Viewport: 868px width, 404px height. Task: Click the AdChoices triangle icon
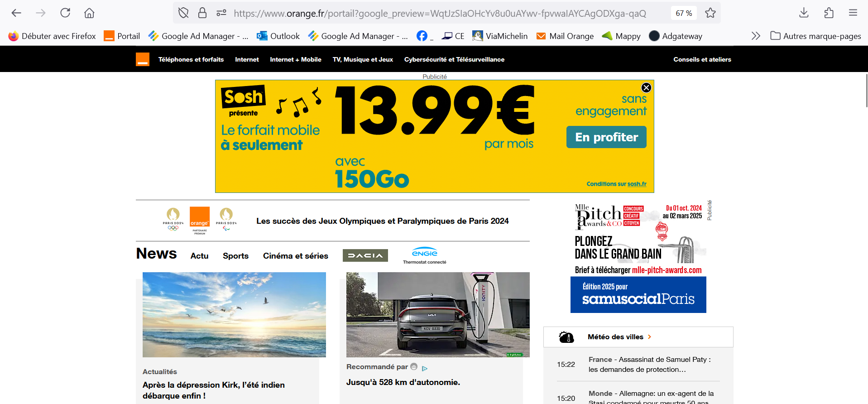pos(424,368)
